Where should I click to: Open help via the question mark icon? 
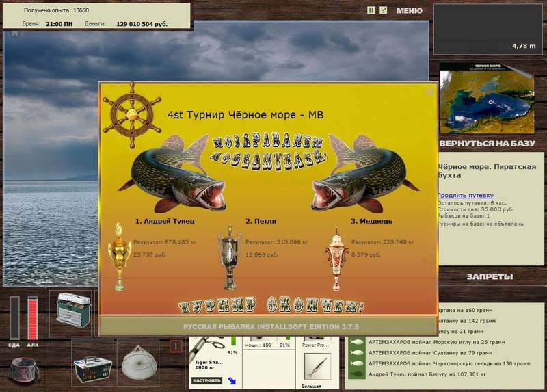pyautogui.click(x=383, y=10)
